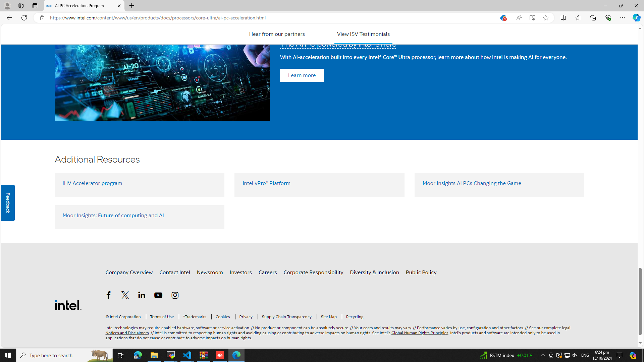Image resolution: width=644 pixels, height=362 pixels.
Task: Click the Intel logo in footer
Action: point(68,305)
